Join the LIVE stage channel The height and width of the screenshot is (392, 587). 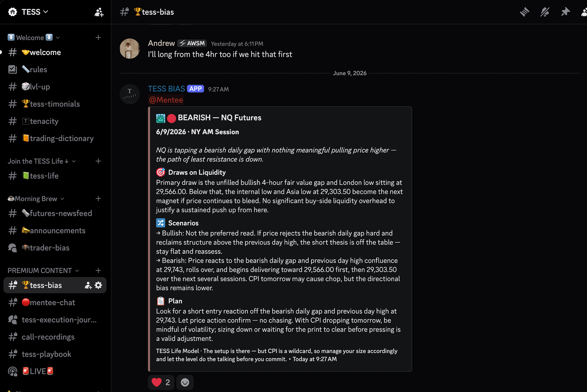55,371
